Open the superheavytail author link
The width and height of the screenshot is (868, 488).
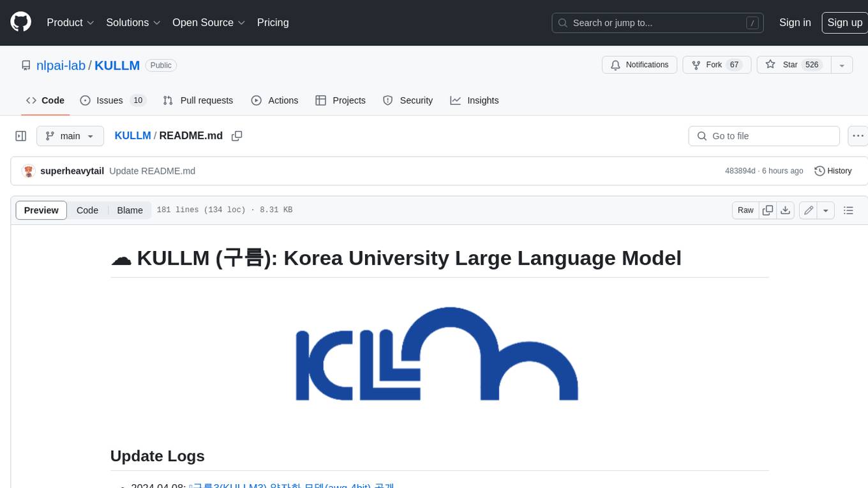[x=72, y=171]
